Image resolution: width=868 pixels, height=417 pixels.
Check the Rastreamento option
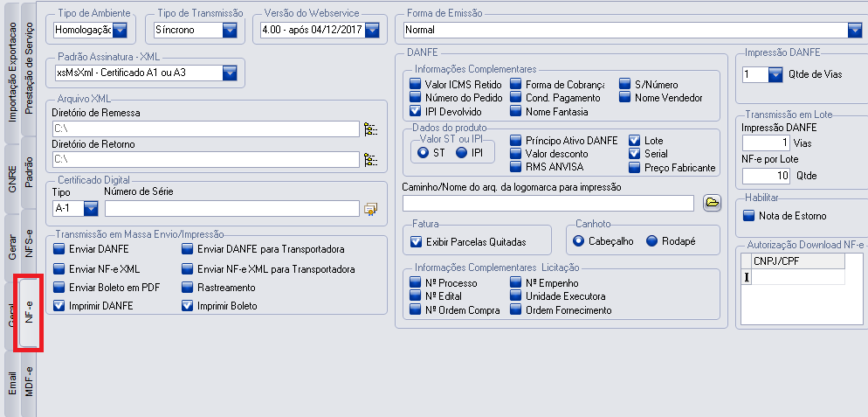point(188,287)
